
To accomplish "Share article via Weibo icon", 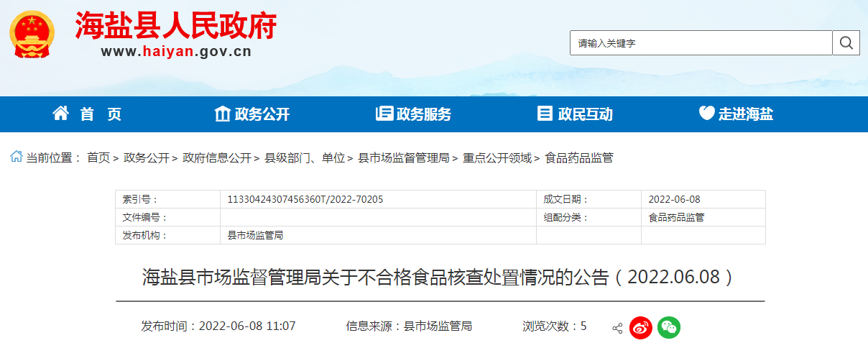I will click(x=640, y=327).
